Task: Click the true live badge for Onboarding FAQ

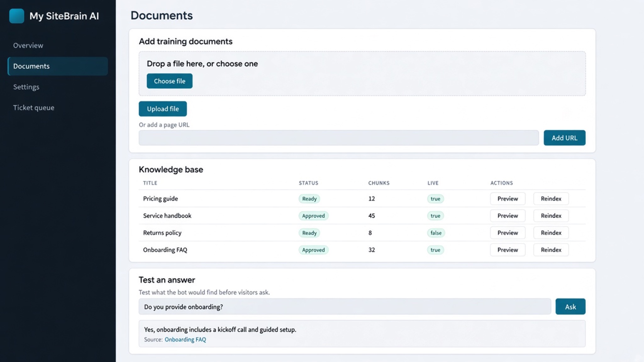Action: coord(435,250)
